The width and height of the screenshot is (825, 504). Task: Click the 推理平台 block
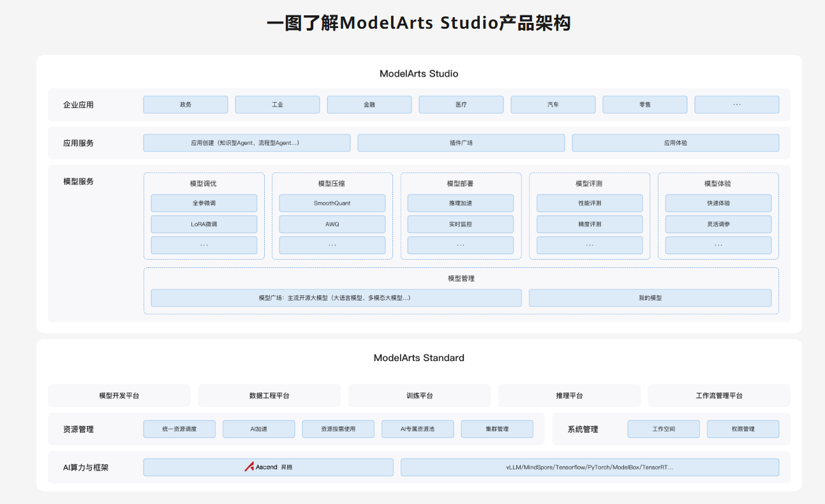[569, 396]
